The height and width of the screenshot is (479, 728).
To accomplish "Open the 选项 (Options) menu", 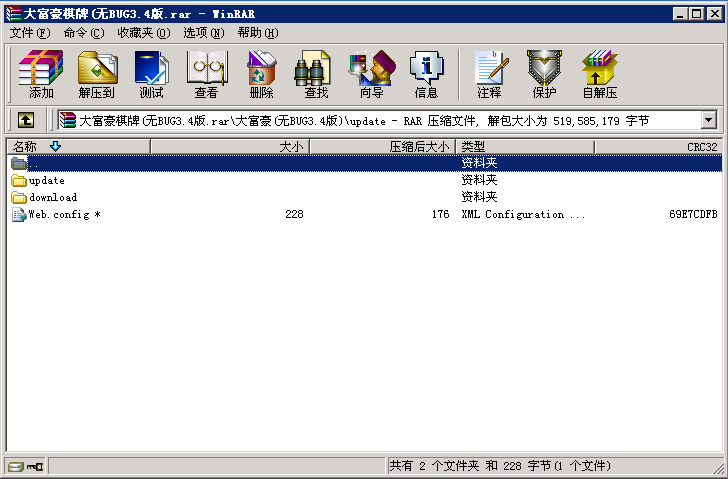I will [x=203, y=33].
